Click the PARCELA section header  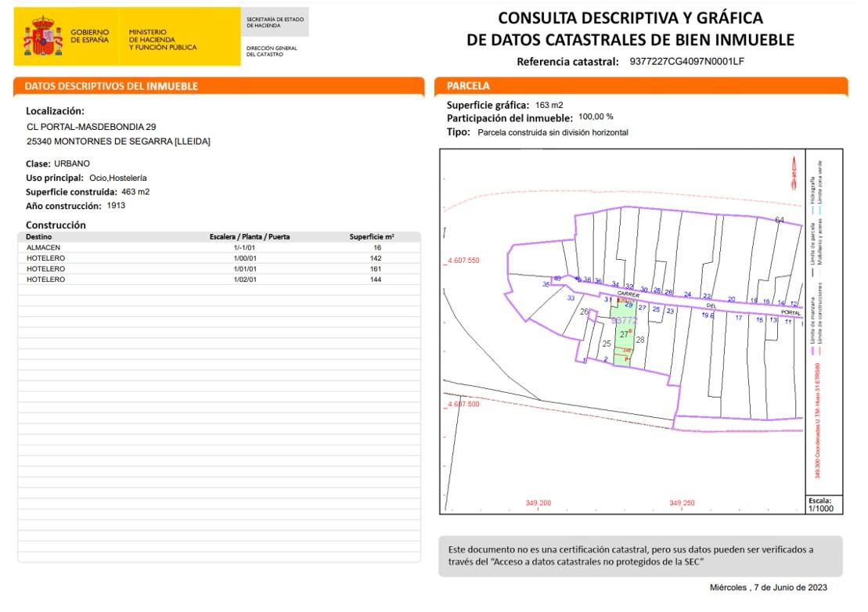tap(468, 86)
